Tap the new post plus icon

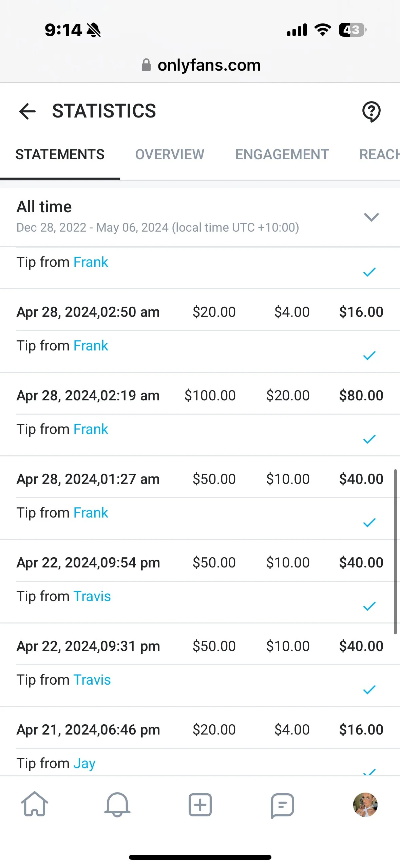tap(200, 804)
